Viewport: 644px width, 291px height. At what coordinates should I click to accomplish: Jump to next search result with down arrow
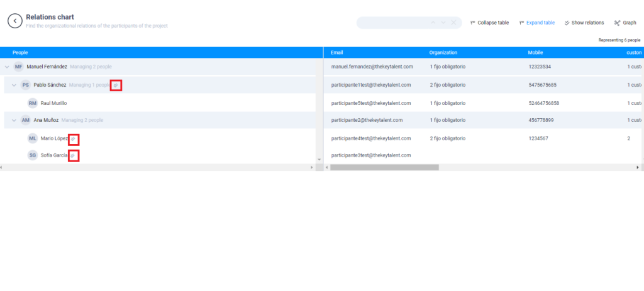point(443,23)
